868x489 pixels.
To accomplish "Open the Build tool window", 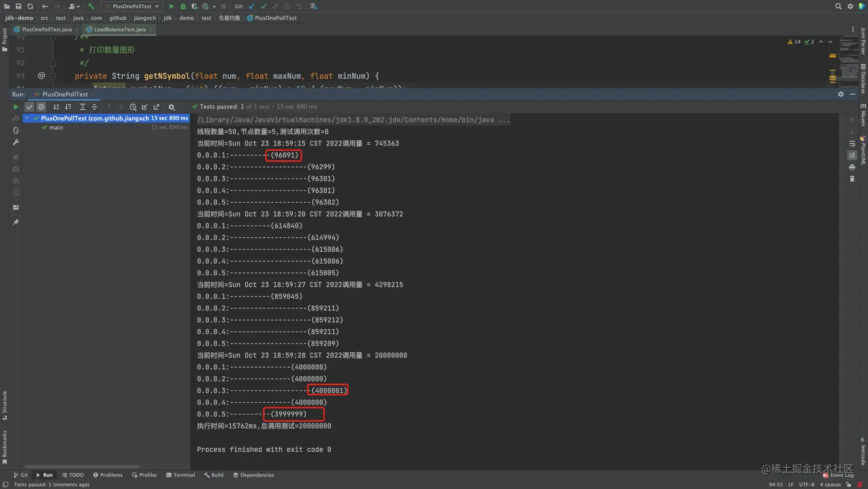I will (214, 475).
